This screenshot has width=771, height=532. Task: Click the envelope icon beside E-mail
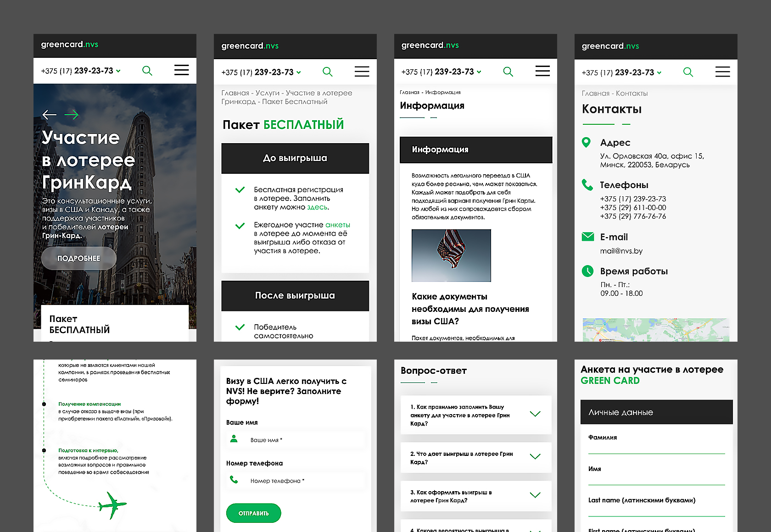587,237
